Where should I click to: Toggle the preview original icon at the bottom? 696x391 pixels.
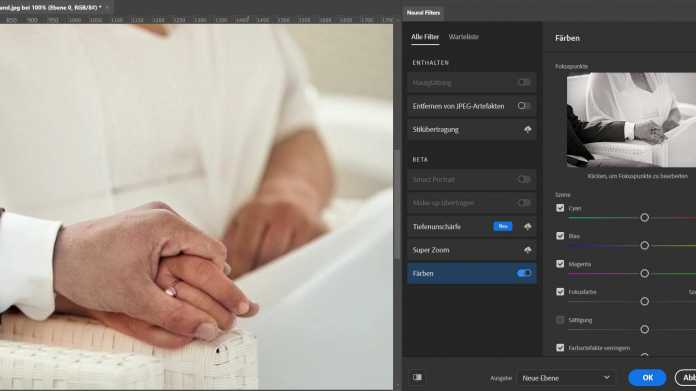click(x=417, y=377)
